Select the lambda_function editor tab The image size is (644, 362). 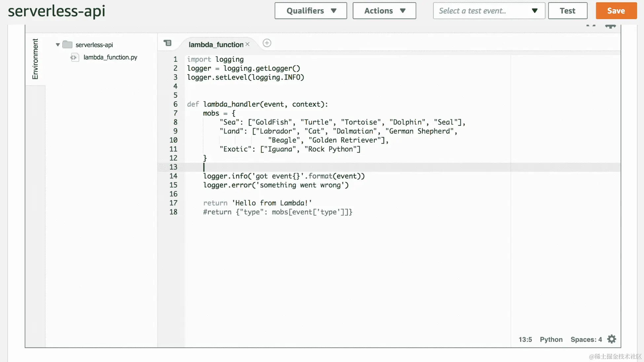(x=216, y=45)
